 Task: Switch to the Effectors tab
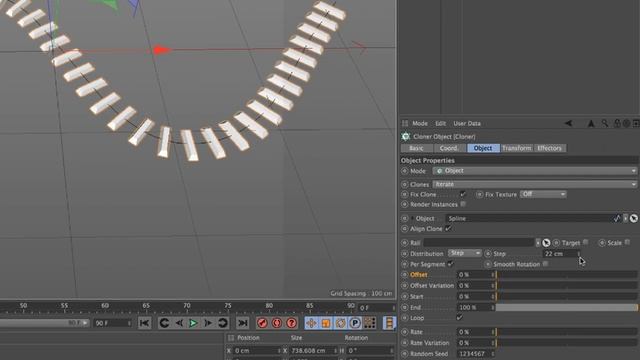point(549,148)
